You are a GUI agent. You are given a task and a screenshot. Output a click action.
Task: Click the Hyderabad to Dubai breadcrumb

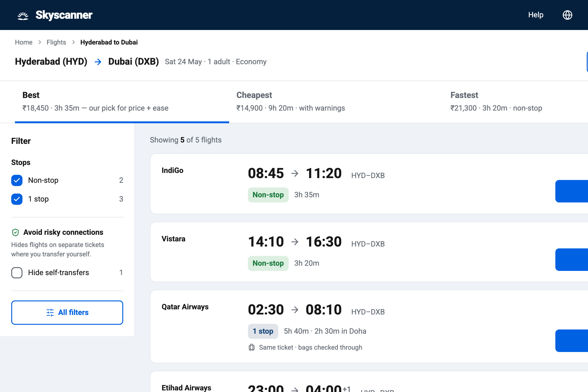(x=109, y=42)
